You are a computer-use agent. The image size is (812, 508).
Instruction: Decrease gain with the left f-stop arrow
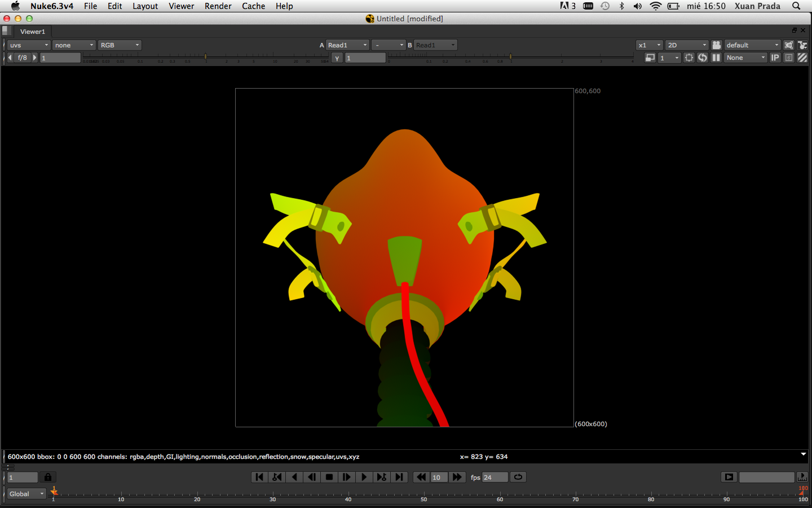[x=10, y=58]
